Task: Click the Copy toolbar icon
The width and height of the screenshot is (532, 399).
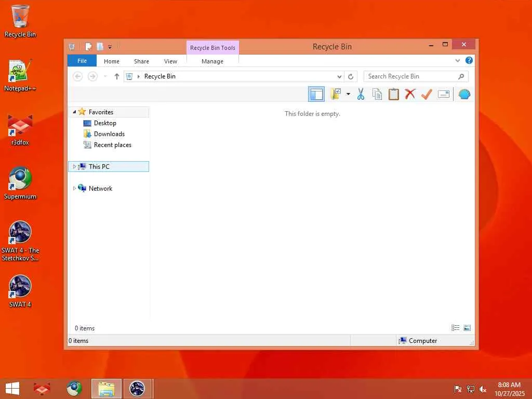Action: [x=377, y=94]
